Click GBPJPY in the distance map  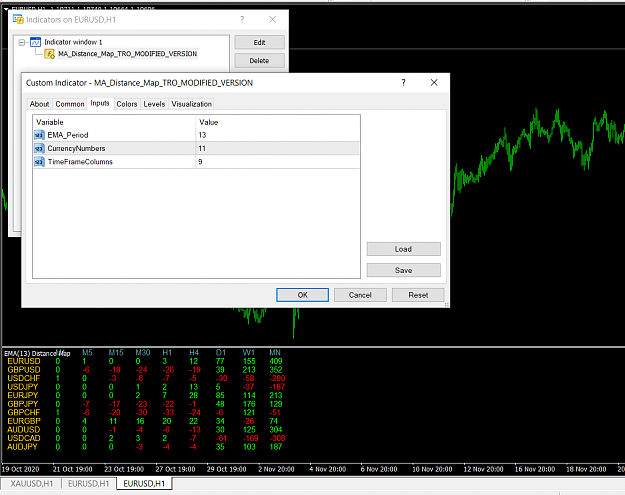pyautogui.click(x=22, y=404)
